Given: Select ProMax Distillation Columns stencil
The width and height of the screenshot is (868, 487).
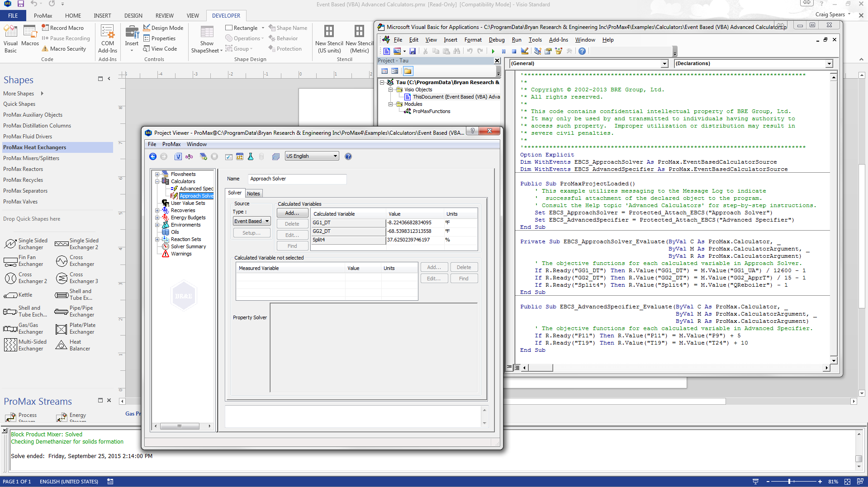Looking at the screenshot, I should (x=37, y=126).
